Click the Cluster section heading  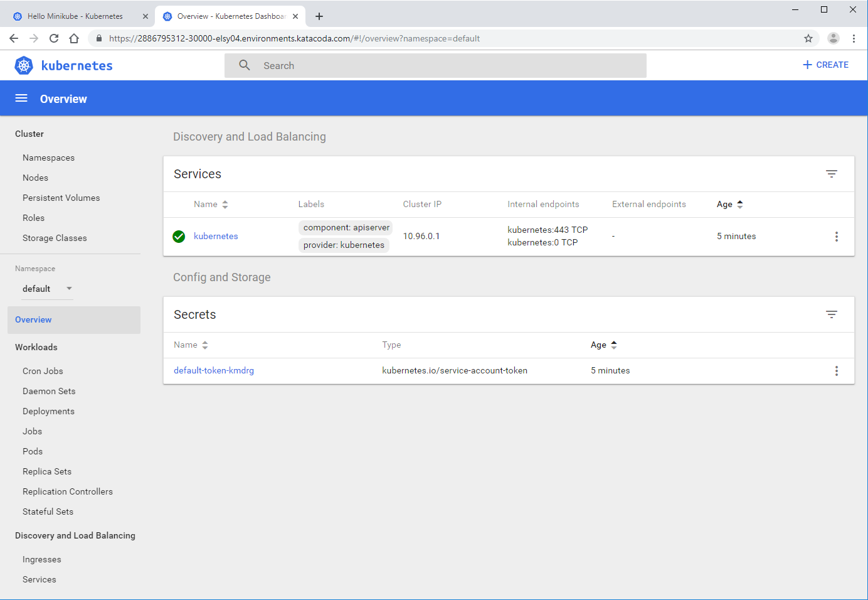click(x=29, y=134)
